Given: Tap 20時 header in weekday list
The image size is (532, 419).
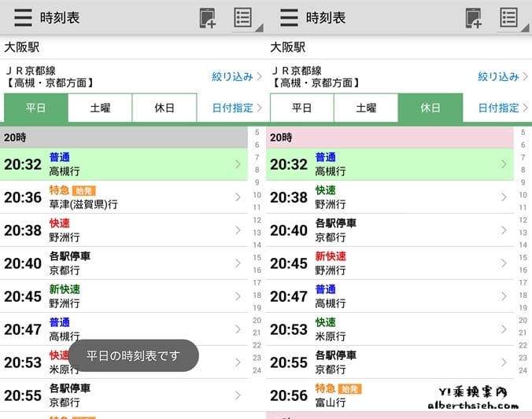Looking at the screenshot, I should click(x=124, y=138).
